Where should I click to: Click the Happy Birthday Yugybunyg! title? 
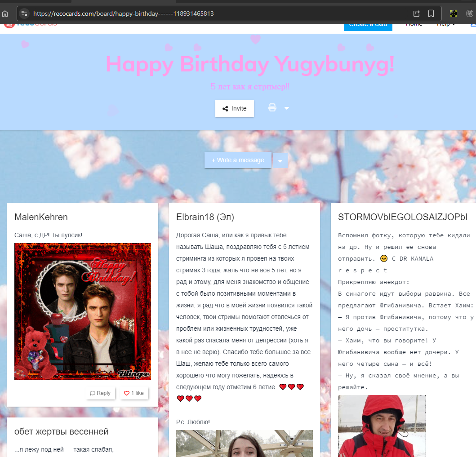tap(250, 65)
